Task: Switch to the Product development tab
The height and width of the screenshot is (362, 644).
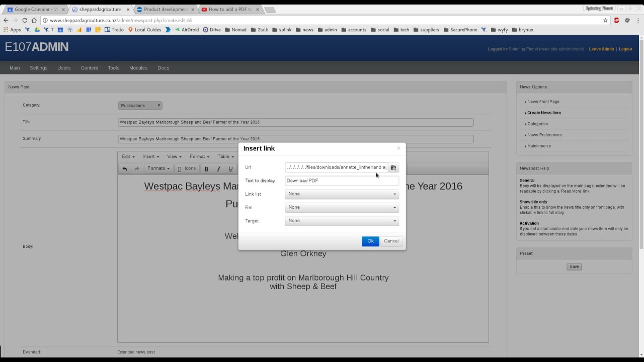Action: click(165, 10)
